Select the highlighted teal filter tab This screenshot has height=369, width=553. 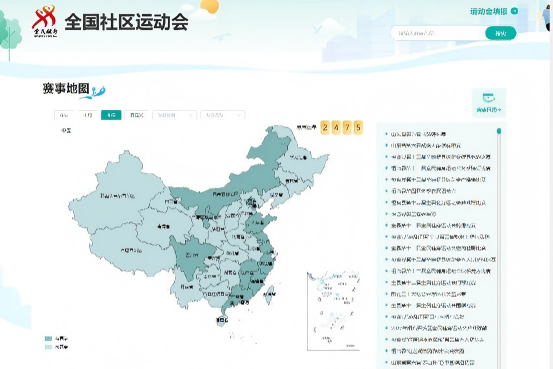(x=111, y=115)
